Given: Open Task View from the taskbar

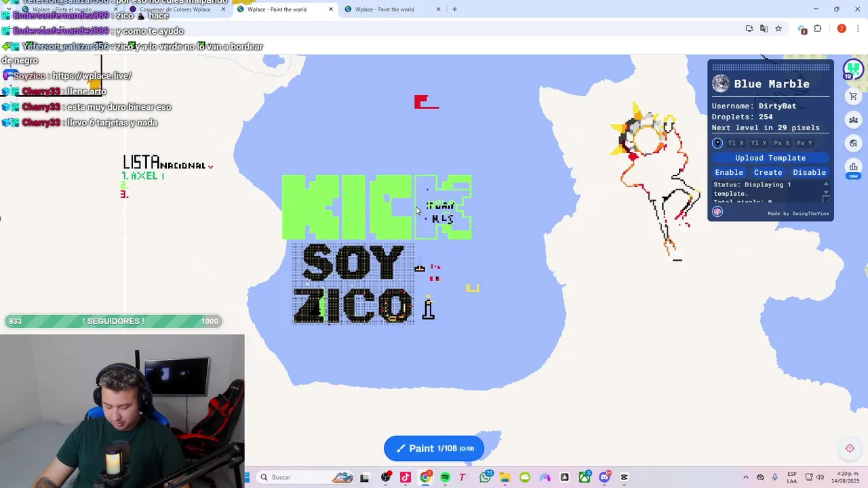Looking at the screenshot, I should [364, 477].
